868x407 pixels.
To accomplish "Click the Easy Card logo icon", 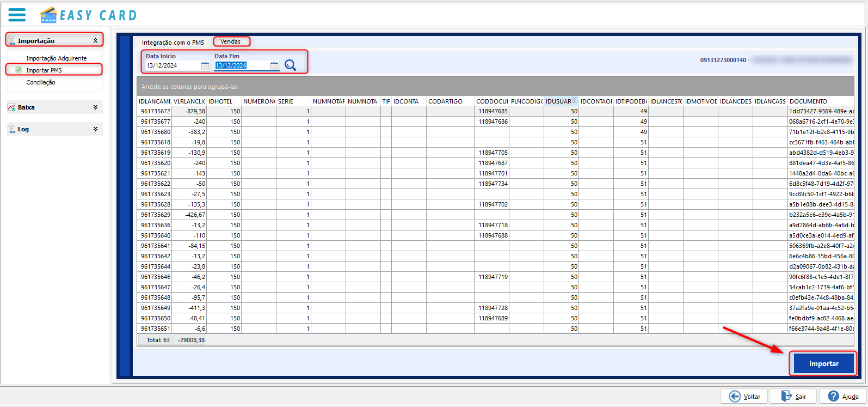I will (x=48, y=15).
